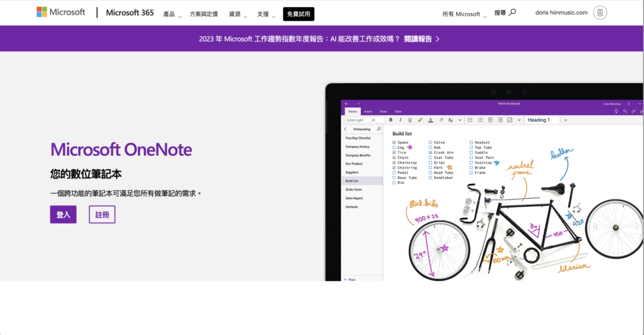This screenshot has width=644, height=335.
Task: Tick the Headset checkbox
Action: (471, 143)
